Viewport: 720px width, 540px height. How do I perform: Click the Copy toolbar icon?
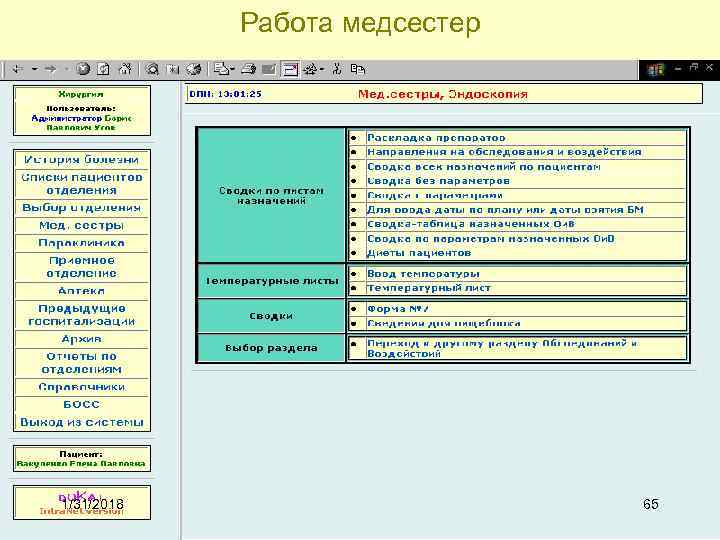tap(358, 69)
